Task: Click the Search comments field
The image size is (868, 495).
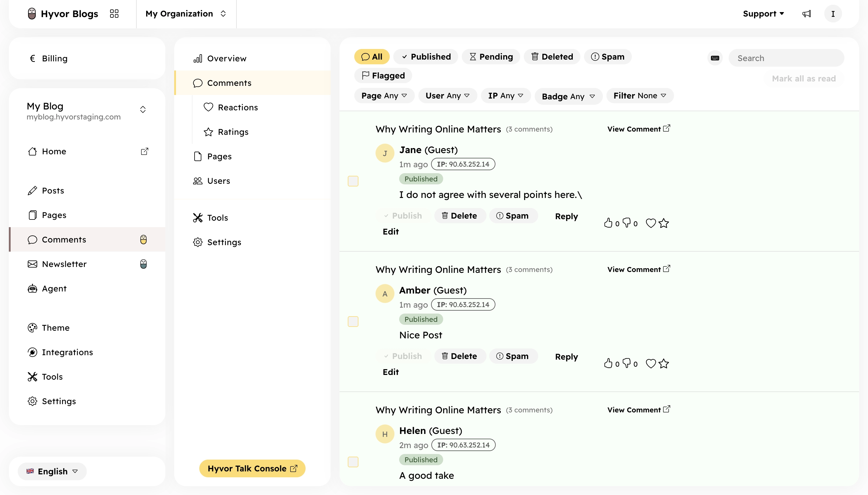Action: (786, 58)
